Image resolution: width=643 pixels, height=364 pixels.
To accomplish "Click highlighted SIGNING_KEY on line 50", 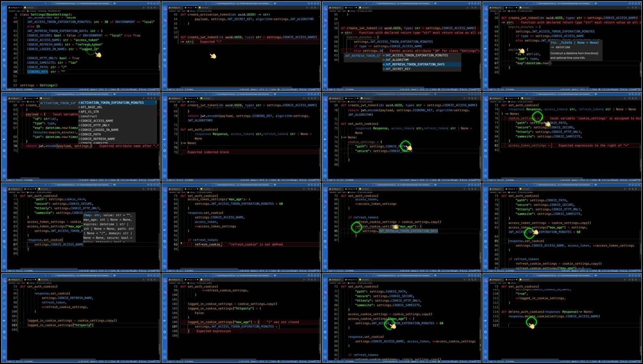I will (37, 72).
